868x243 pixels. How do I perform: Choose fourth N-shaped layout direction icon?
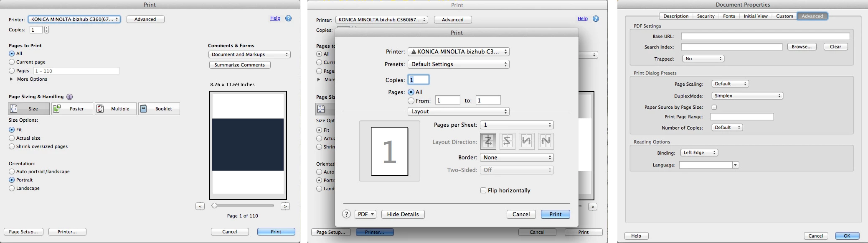pyautogui.click(x=546, y=141)
